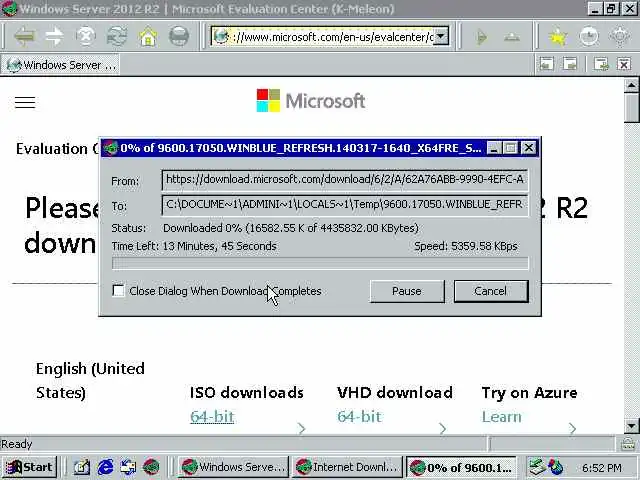Switch to 0% of 9600.1 taskbar button
640x480 pixels.
(x=461, y=467)
